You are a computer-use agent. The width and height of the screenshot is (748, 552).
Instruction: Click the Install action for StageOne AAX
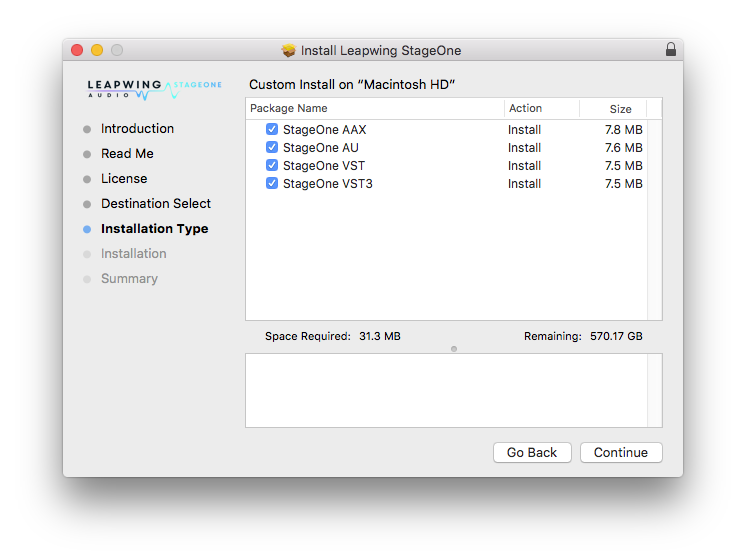point(524,130)
